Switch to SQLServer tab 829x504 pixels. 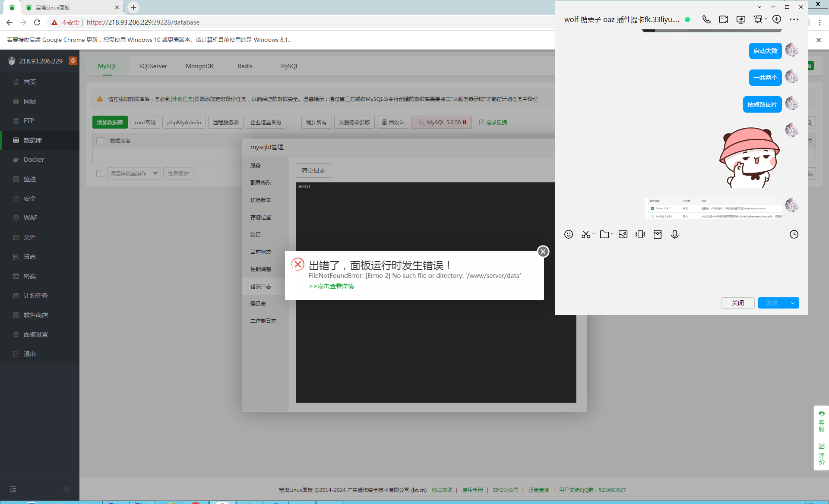point(153,66)
